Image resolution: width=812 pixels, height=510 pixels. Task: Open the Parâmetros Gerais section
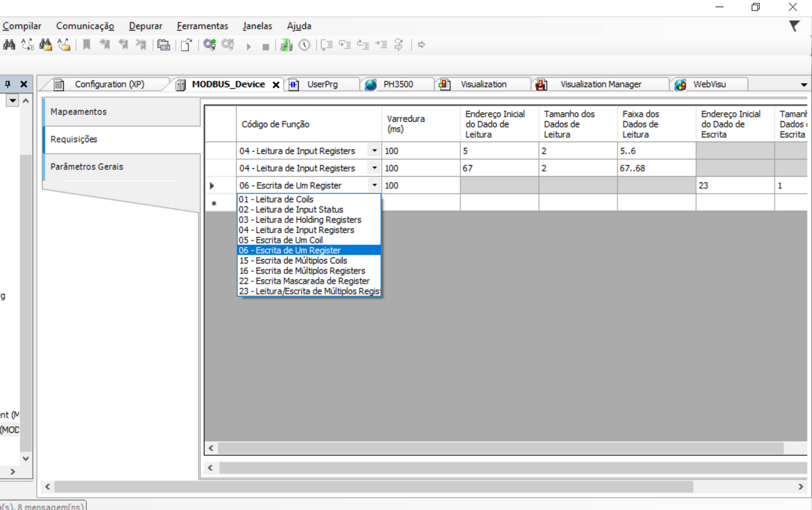tap(87, 167)
